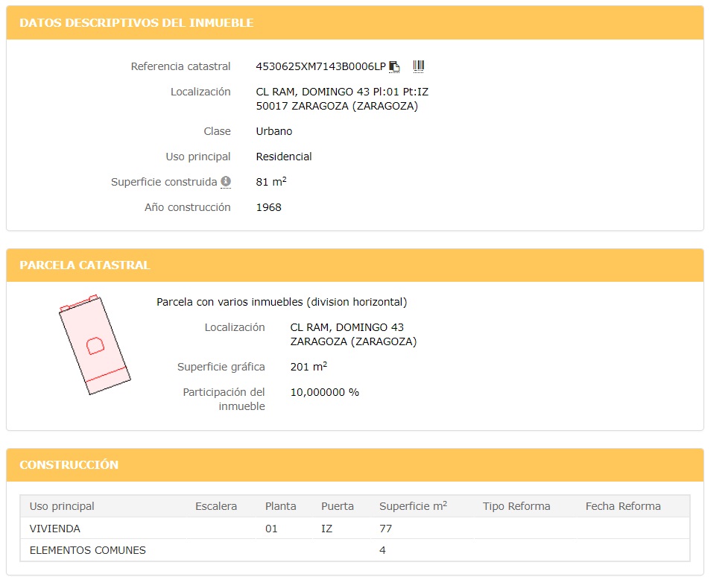Click the Tipo Reforma column header

coord(516,506)
